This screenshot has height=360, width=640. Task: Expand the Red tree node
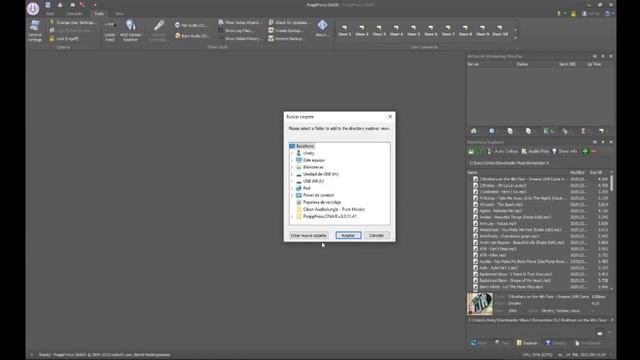coord(292,188)
